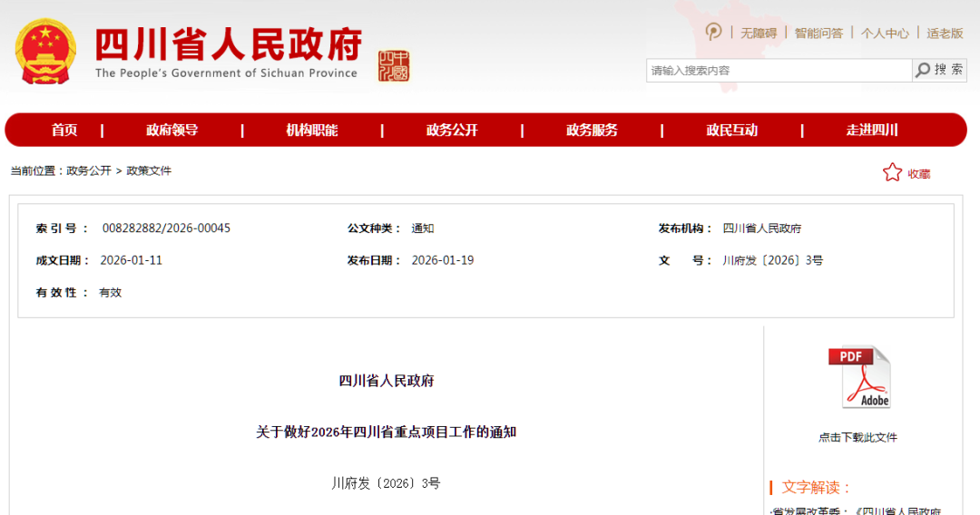The height and width of the screenshot is (515, 980).
Task: Open 智能问答 smart Q&A
Action: [818, 33]
